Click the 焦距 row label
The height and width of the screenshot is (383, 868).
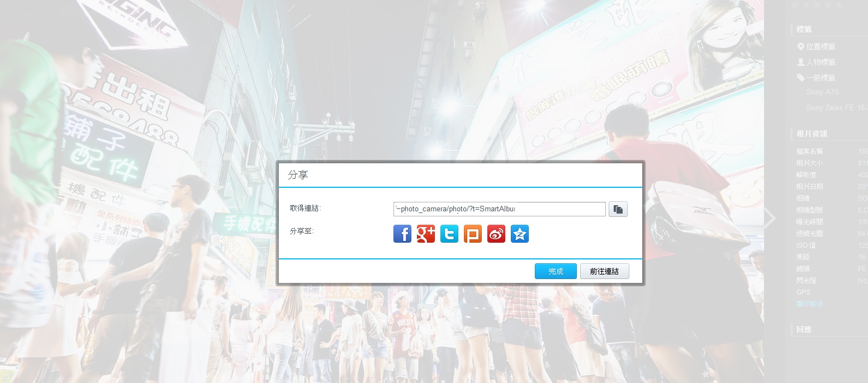[803, 257]
